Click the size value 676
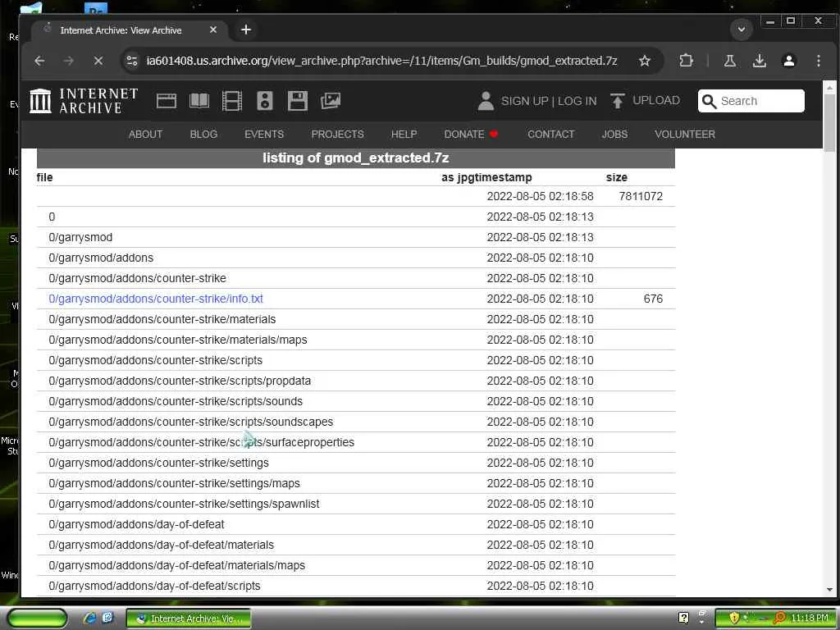Screen dimensions: 840x630 pyautogui.click(x=653, y=299)
